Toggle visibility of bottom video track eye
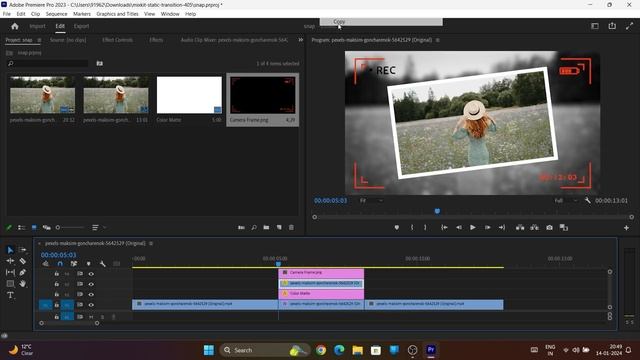Viewport: 640px width, 360px height. (x=91, y=305)
